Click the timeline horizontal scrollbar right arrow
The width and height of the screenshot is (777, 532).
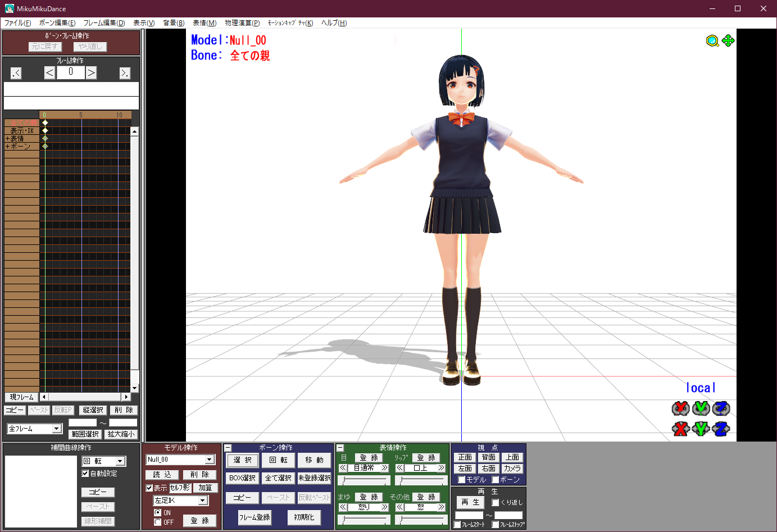126,397
